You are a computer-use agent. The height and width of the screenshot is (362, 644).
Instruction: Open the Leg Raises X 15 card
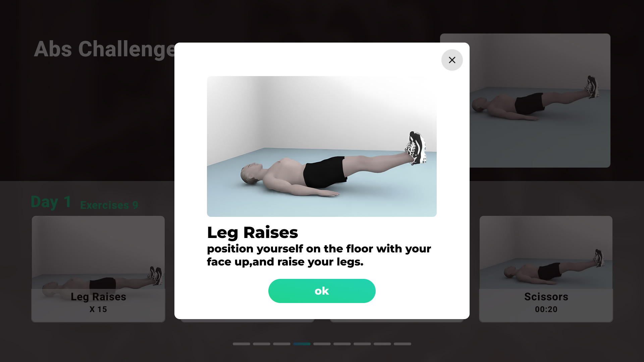(x=98, y=269)
